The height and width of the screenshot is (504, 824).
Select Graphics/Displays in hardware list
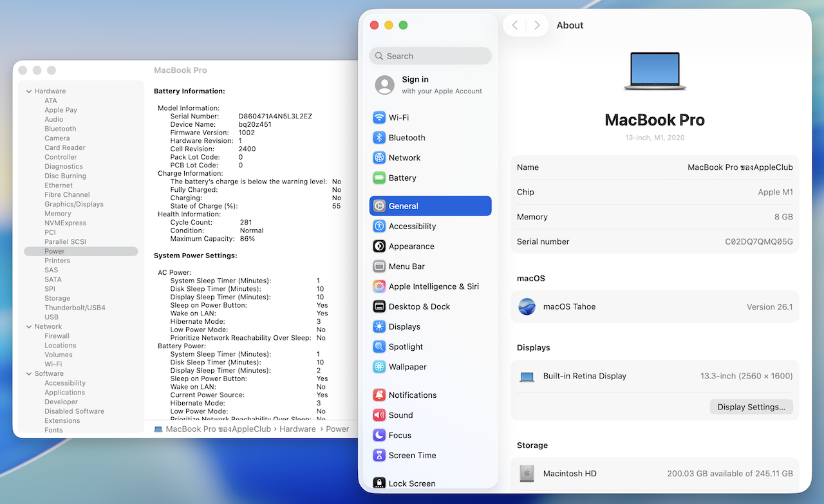(73, 204)
